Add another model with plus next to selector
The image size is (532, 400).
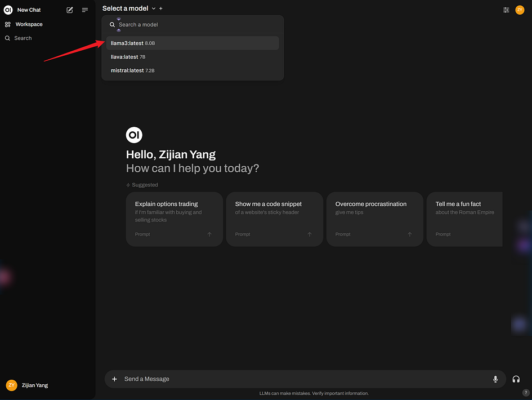click(x=161, y=8)
